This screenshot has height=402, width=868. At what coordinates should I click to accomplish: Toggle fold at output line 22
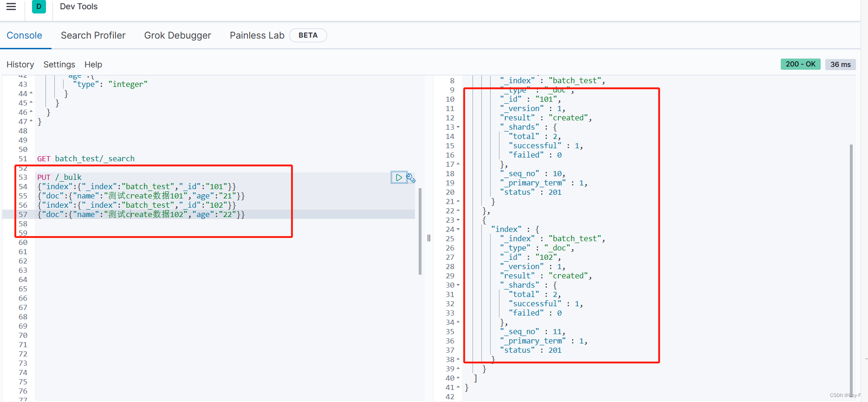[458, 211]
